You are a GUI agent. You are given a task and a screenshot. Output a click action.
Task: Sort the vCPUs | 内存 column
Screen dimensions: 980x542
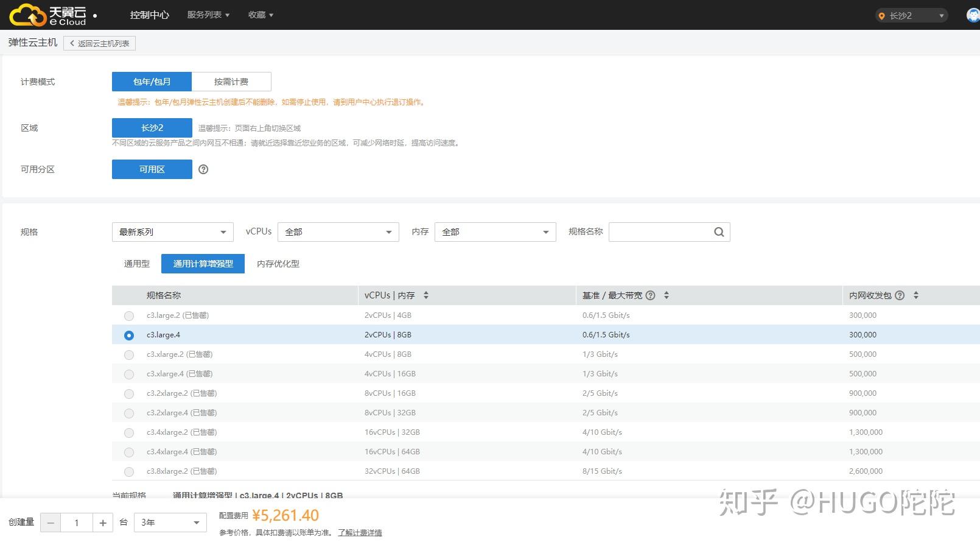[426, 295]
